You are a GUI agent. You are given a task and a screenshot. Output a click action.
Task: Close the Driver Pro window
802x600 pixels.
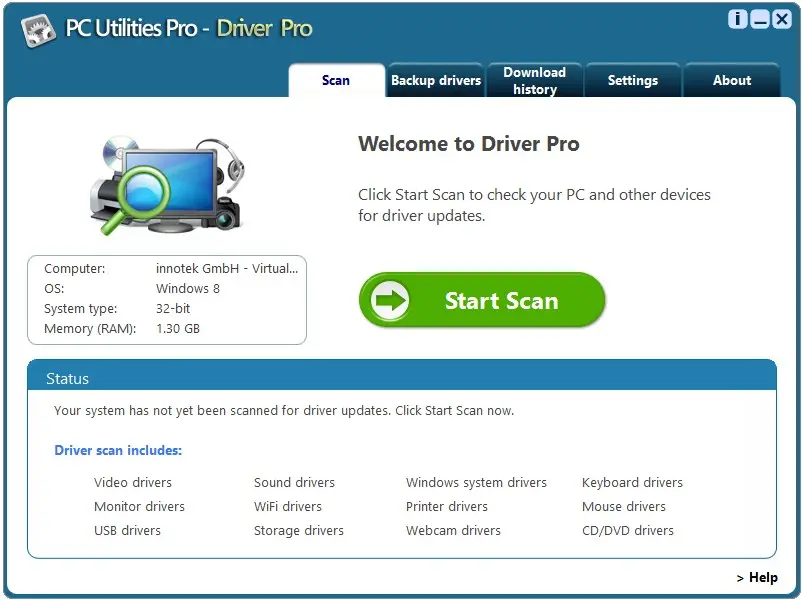[x=782, y=19]
